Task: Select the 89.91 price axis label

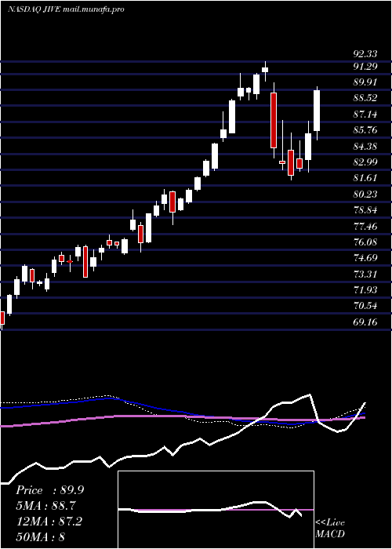Action: coord(365,82)
